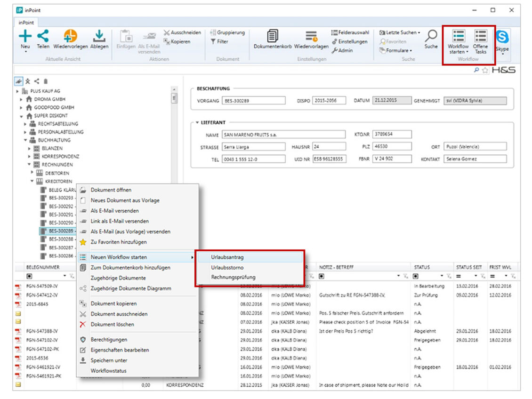Click the BELEGNUMMER filter operator box
Image resolution: width=532 pixels, height=399 pixels.
(x=29, y=276)
